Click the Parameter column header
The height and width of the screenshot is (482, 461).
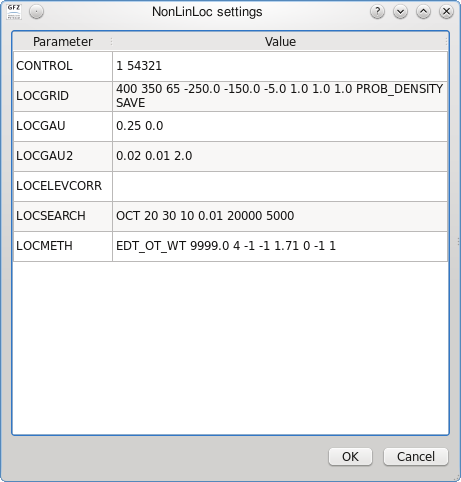pos(63,42)
